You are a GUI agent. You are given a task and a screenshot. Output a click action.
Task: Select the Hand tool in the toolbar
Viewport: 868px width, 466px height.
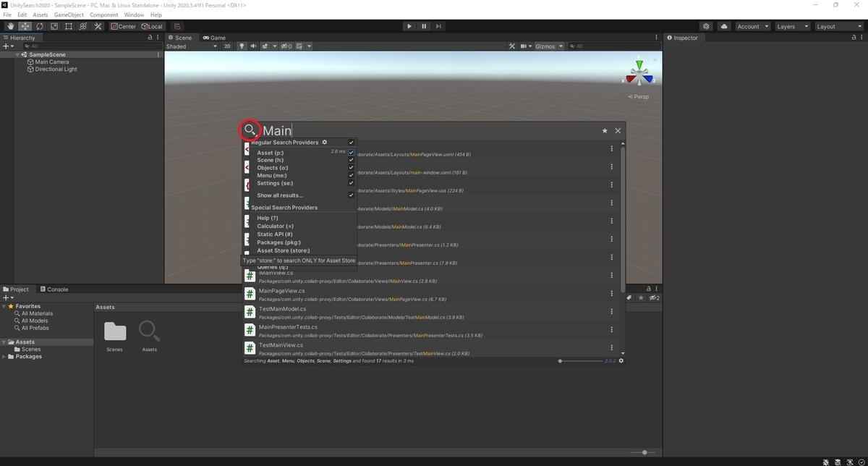(x=9, y=26)
